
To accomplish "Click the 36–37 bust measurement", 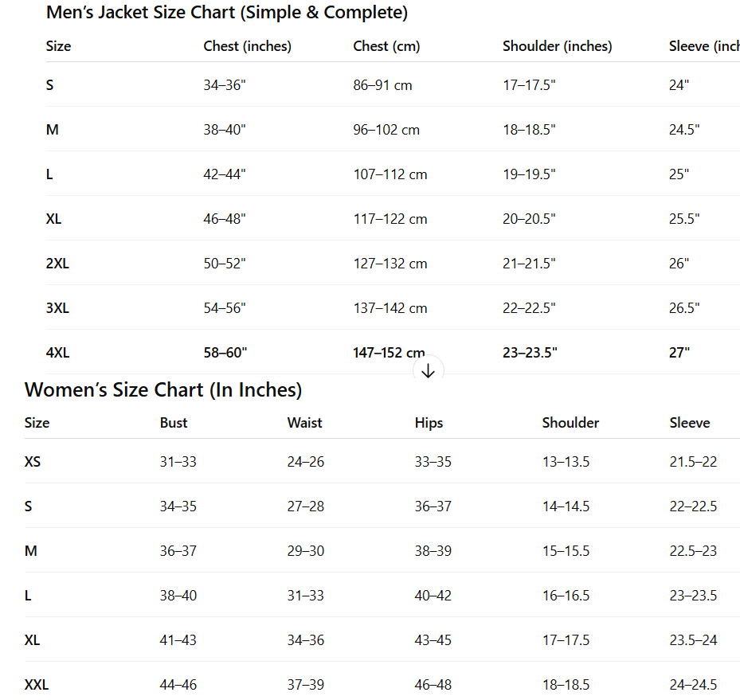I will (x=178, y=551).
